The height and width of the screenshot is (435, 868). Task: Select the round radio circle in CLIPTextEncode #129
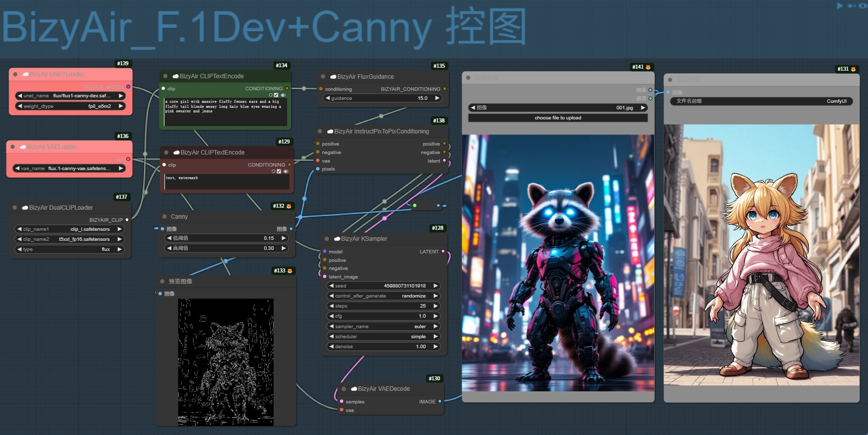[x=274, y=171]
